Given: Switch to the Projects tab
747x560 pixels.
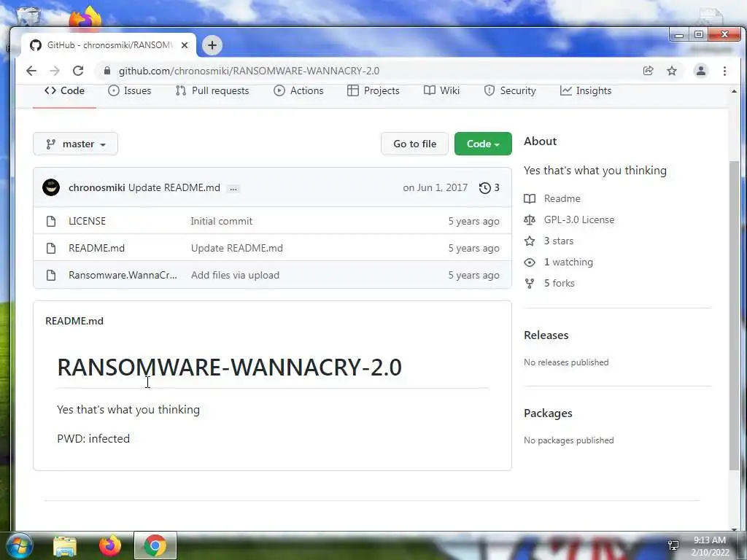Looking at the screenshot, I should pos(373,90).
